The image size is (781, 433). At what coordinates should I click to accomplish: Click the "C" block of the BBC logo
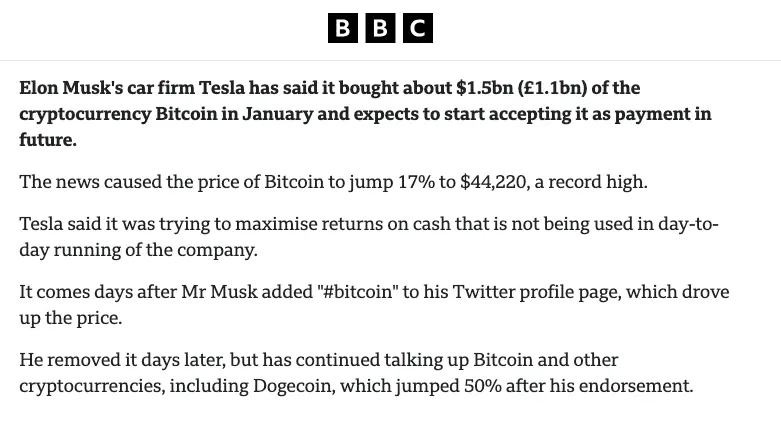coord(418,28)
